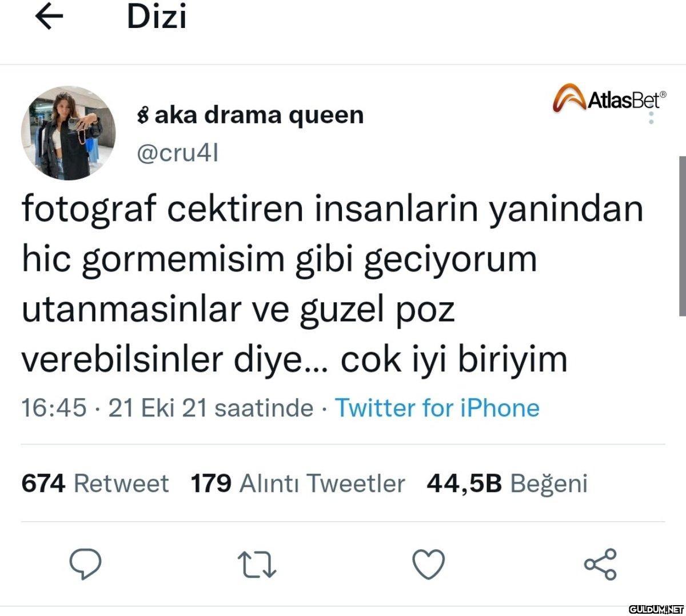Screen dimensions: 686x616
Task: Open the @cru4l username handle
Action: (x=176, y=153)
